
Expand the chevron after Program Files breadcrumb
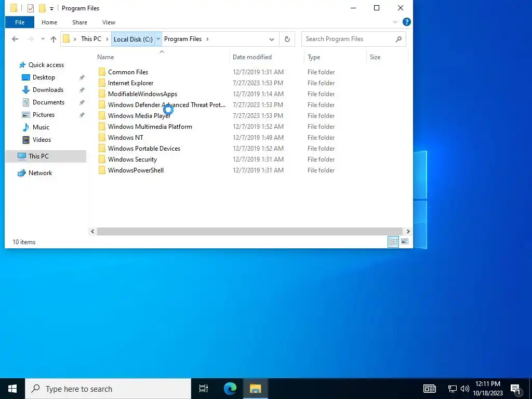pos(207,39)
